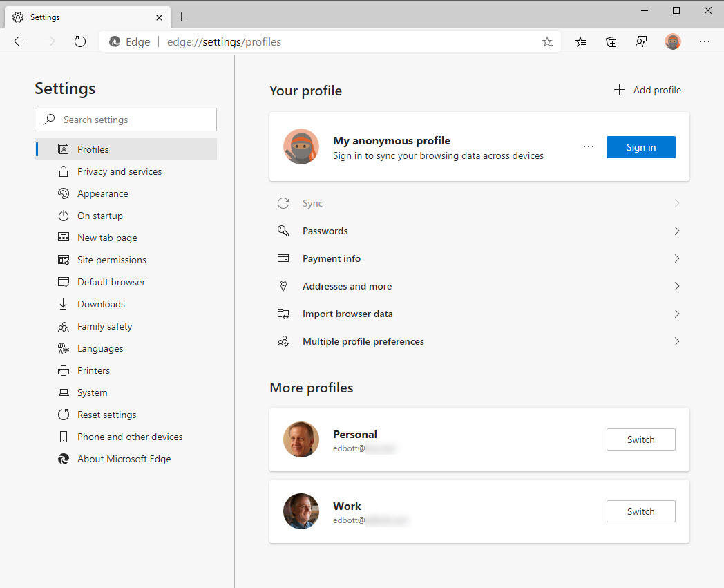
Task: Expand the Payment info row chevron
Action: point(677,258)
